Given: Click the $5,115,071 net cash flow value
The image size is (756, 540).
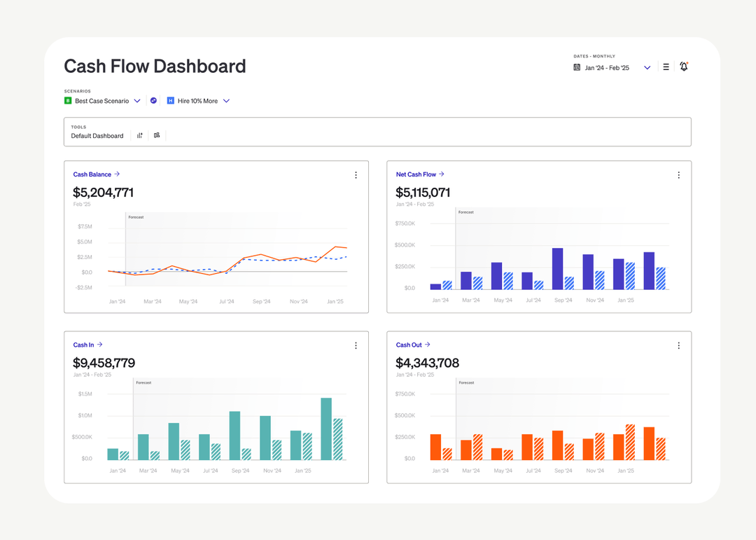Looking at the screenshot, I should (423, 193).
